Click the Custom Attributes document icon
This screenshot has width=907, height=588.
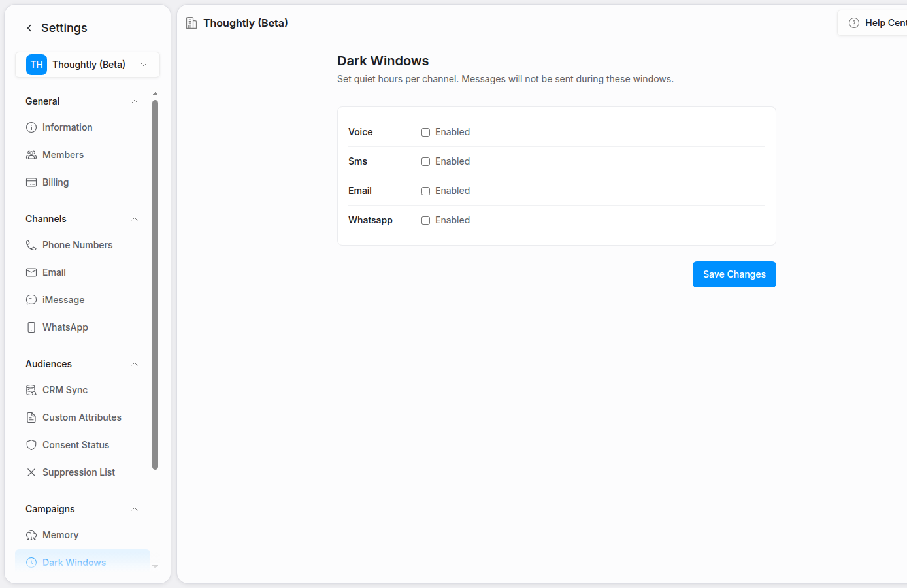(x=31, y=417)
